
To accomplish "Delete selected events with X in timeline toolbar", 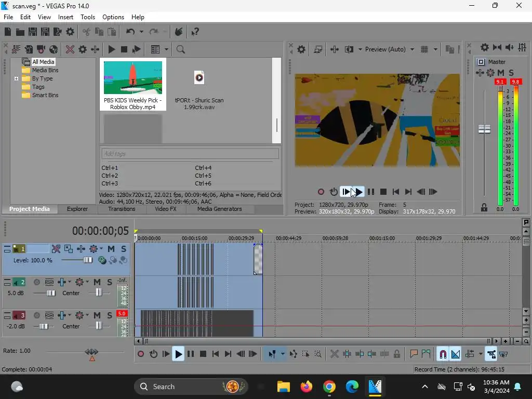I will tap(334, 354).
